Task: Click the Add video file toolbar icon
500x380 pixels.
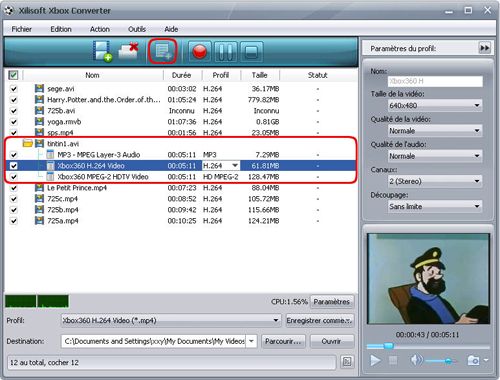Action: point(102,51)
